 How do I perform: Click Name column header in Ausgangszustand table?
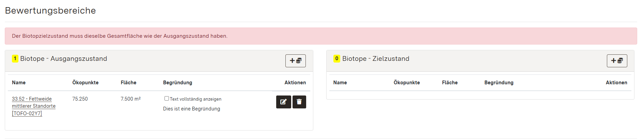[19, 83]
